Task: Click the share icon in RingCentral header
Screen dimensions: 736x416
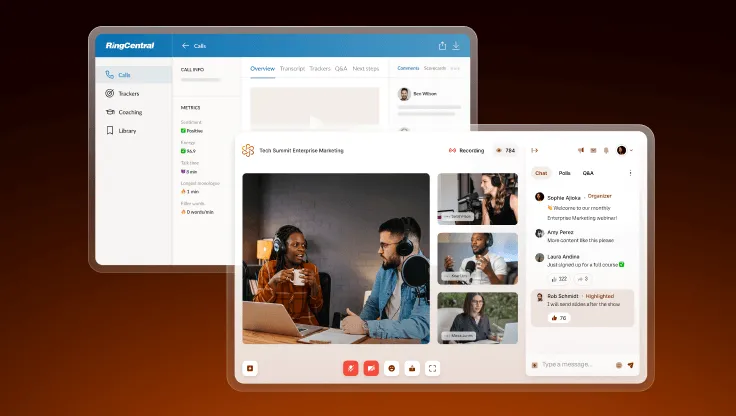Action: (442, 46)
